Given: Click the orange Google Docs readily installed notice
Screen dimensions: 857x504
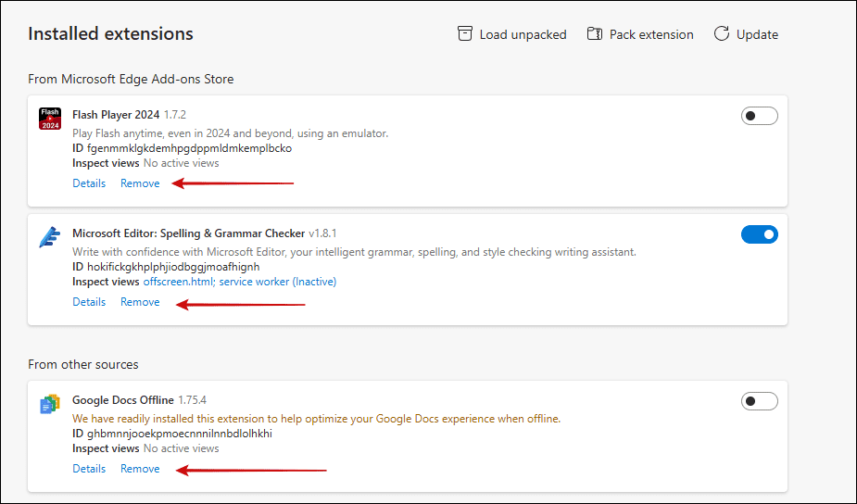Looking at the screenshot, I should click(x=317, y=419).
